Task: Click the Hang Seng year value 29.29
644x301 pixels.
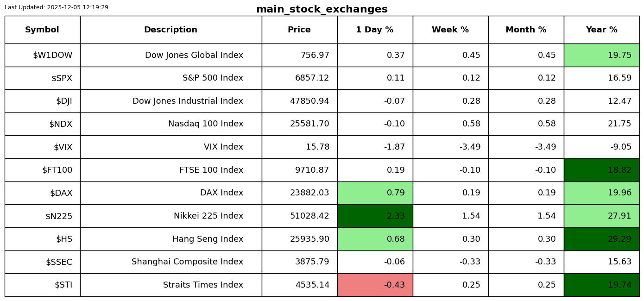Action: click(x=601, y=239)
